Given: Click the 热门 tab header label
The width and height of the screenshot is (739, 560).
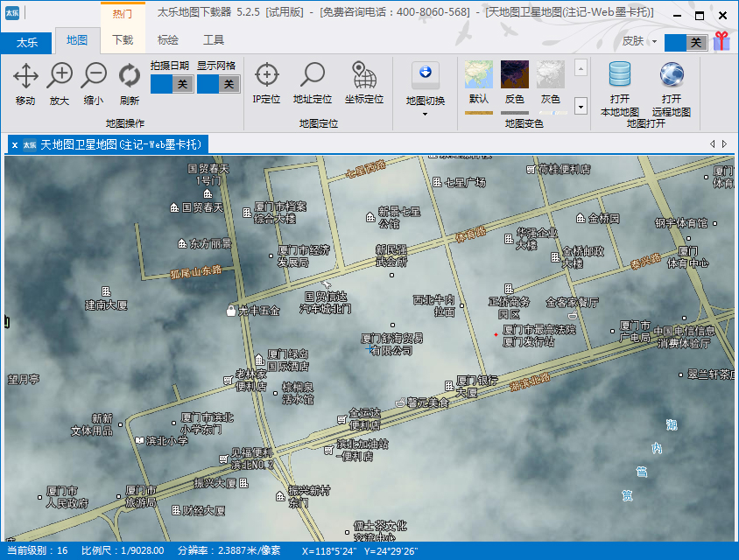Looking at the screenshot, I should click(122, 14).
